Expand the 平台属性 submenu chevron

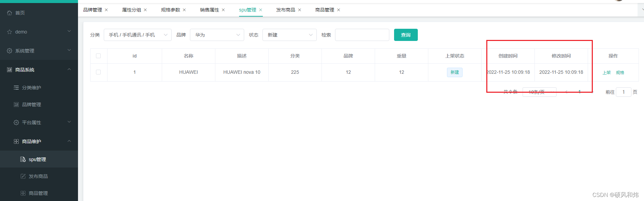pos(69,122)
